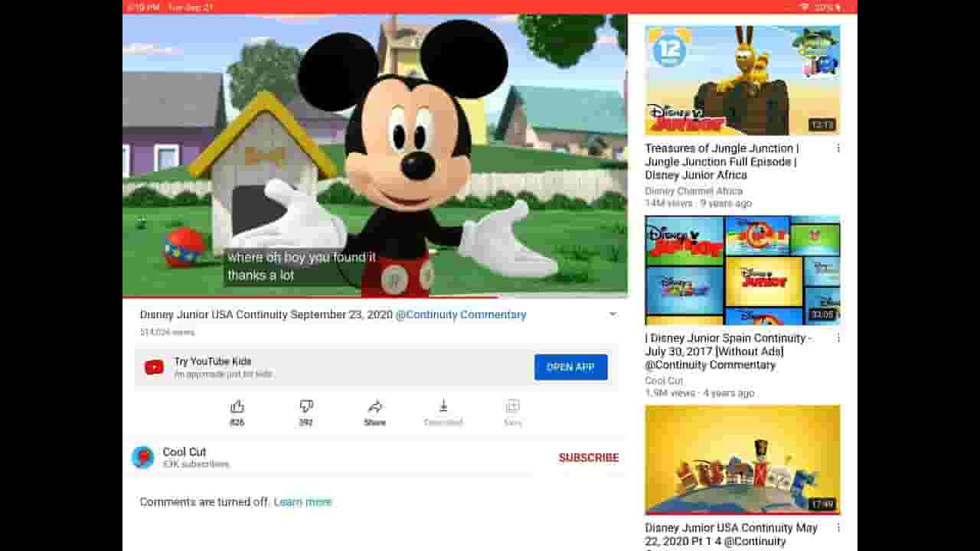Tap the caption 'where oh boy you found it'

point(302,257)
